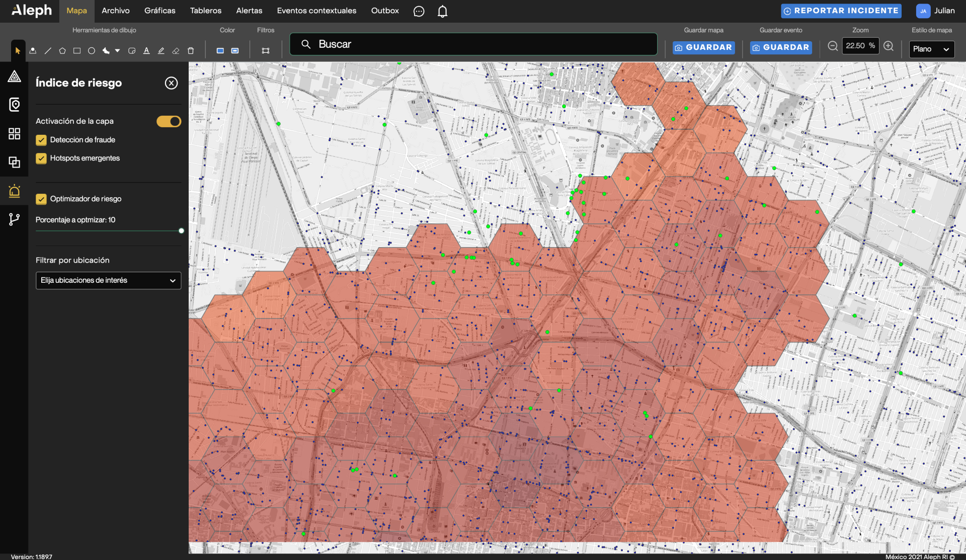This screenshot has width=966, height=560.
Task: Open the Gráficas tab
Action: [160, 11]
